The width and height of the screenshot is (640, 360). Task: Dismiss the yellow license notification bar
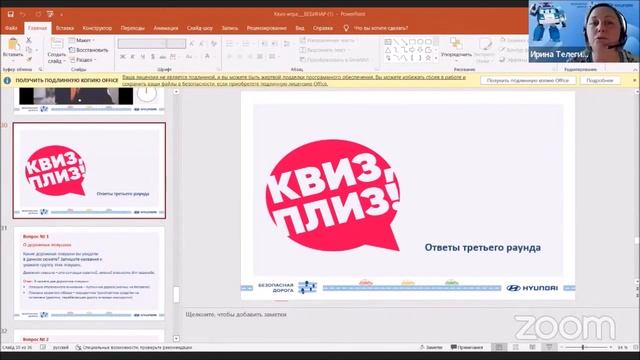(x=635, y=80)
